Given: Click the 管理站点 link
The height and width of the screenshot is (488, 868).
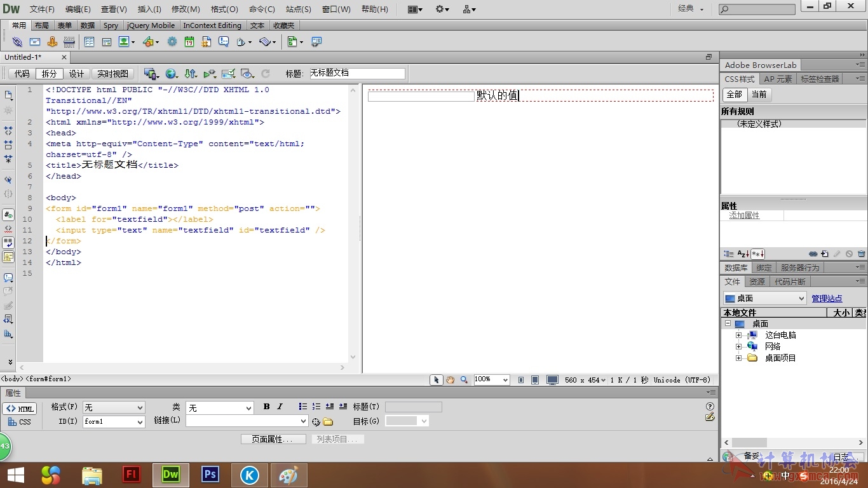Looking at the screenshot, I should pyautogui.click(x=827, y=299).
